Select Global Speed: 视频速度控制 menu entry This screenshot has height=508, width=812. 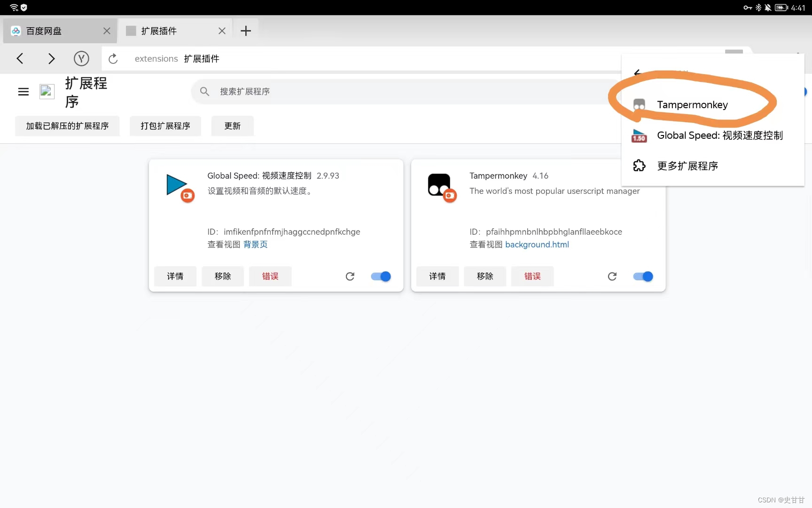[x=712, y=135]
